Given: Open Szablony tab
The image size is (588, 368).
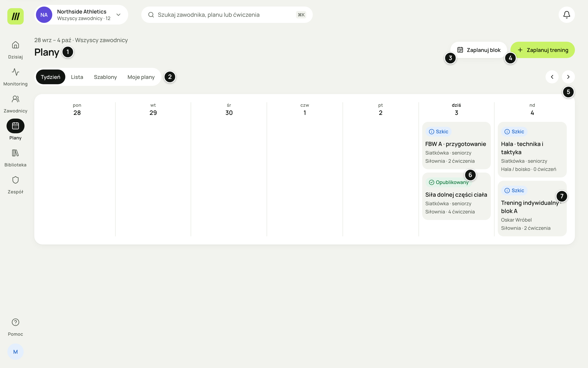Looking at the screenshot, I should [105, 77].
